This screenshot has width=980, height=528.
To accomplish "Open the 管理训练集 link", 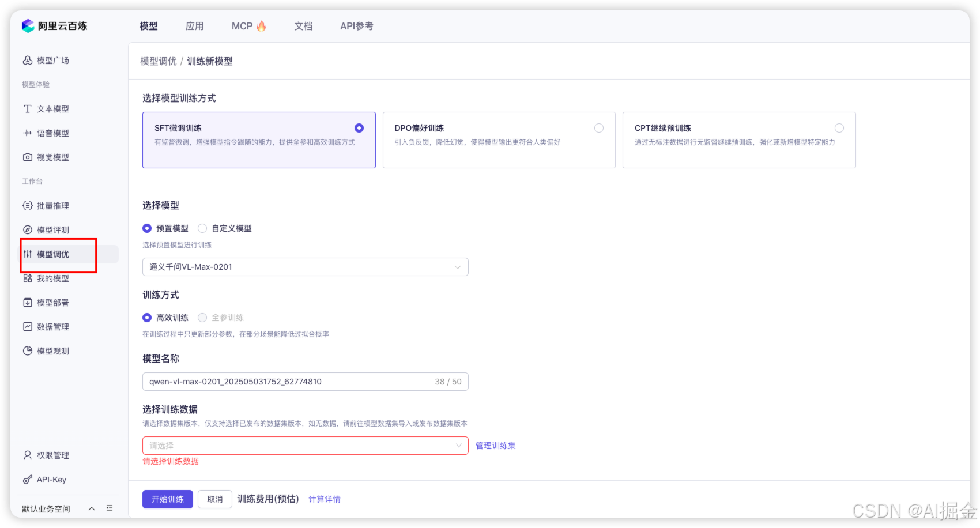I will coord(496,446).
